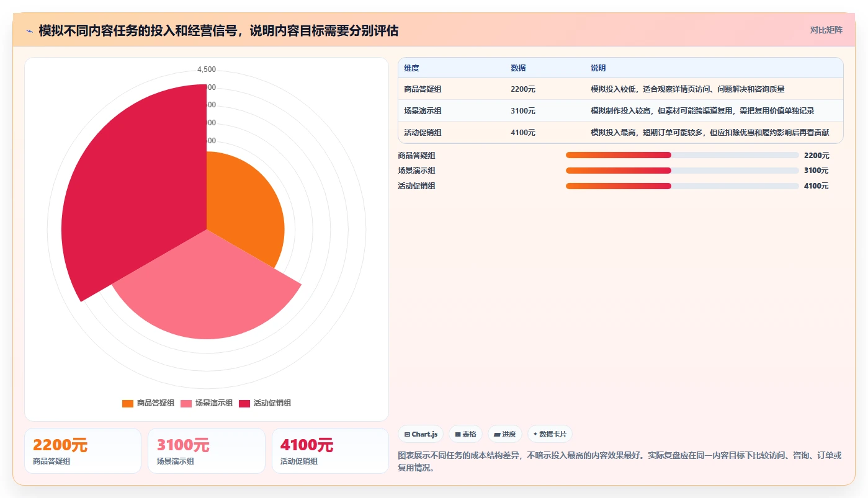
Task: Click the 数据 column header
Action: coord(518,68)
